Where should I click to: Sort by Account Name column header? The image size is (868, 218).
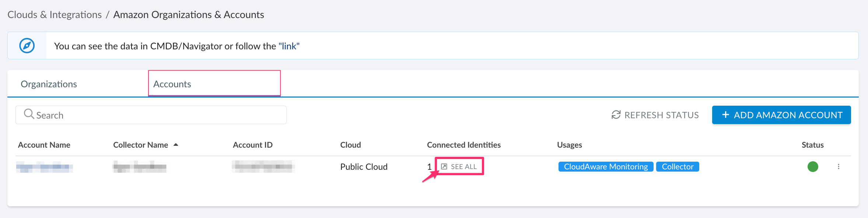[44, 145]
